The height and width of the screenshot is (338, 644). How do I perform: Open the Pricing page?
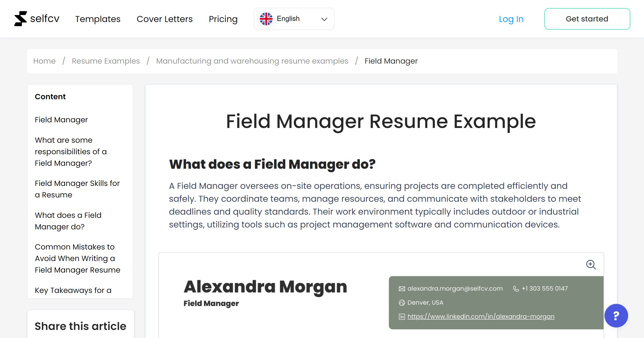coord(223,19)
